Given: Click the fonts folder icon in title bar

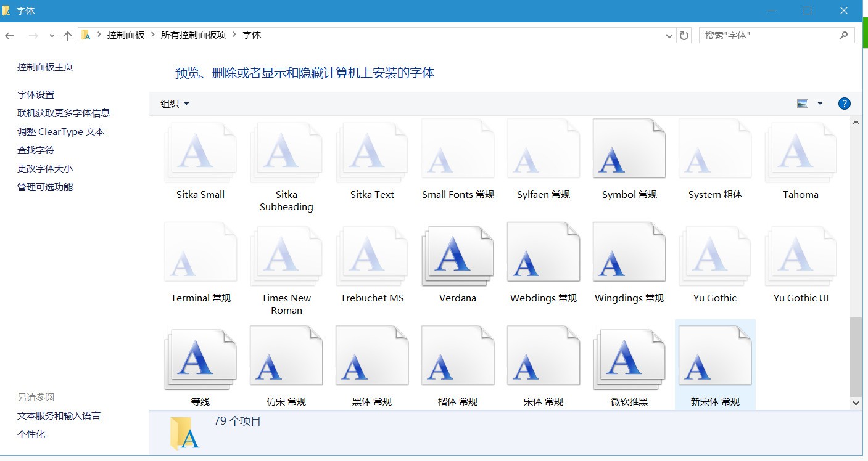Looking at the screenshot, I should coord(7,11).
